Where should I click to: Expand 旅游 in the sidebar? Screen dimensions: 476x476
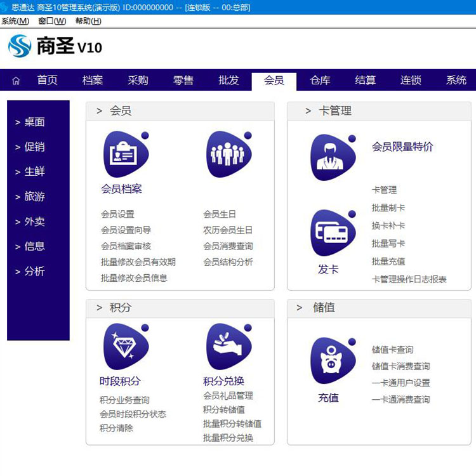[x=30, y=197]
